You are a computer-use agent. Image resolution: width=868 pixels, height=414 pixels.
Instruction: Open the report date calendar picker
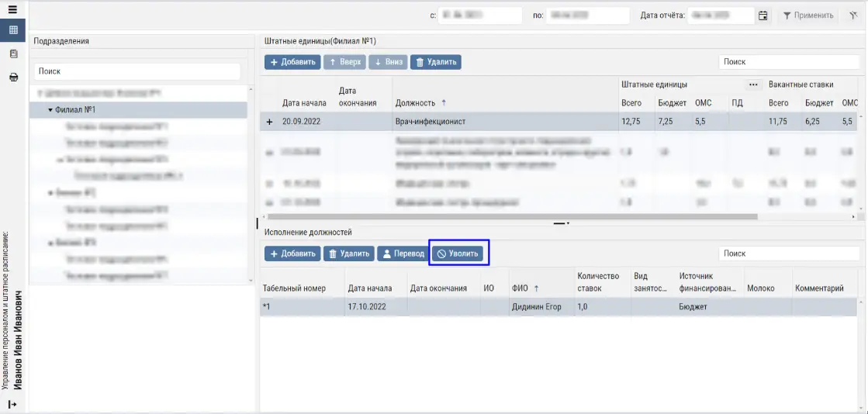click(x=763, y=16)
